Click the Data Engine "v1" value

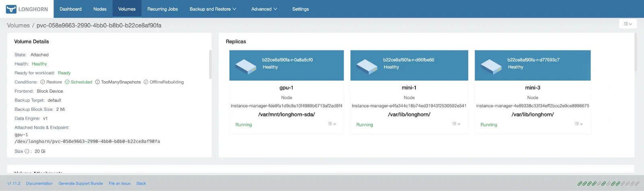point(45,118)
